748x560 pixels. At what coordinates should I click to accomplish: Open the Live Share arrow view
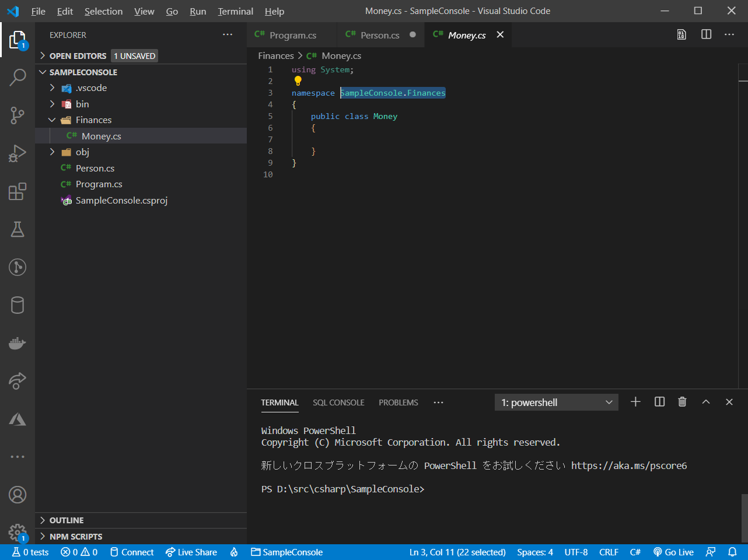point(18,381)
